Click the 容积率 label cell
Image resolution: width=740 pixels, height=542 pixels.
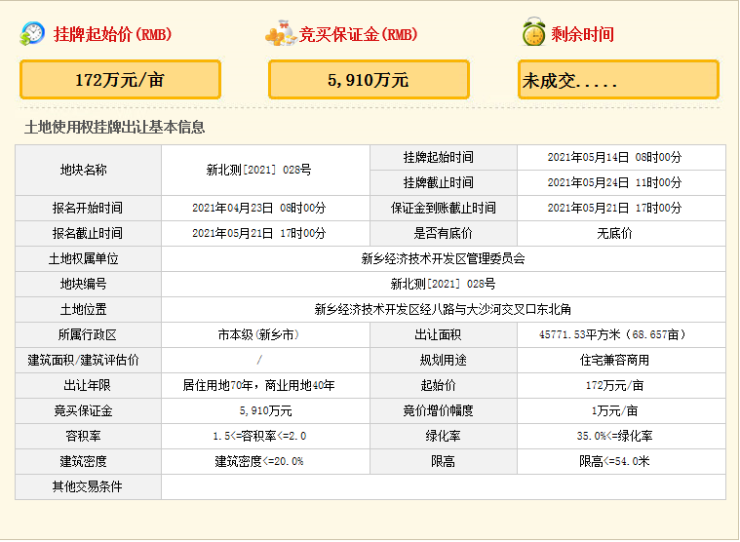tap(88, 436)
